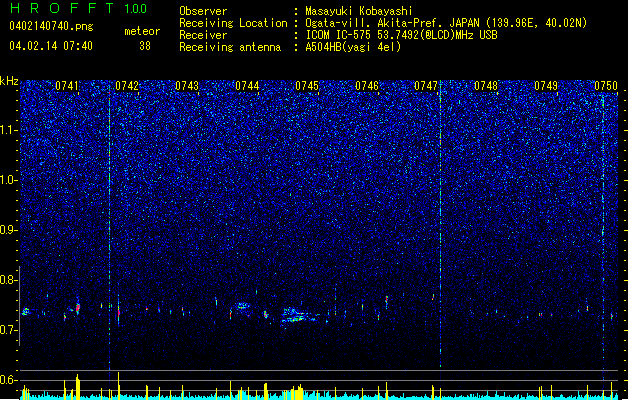Click the 0749 time marker

click(546, 86)
